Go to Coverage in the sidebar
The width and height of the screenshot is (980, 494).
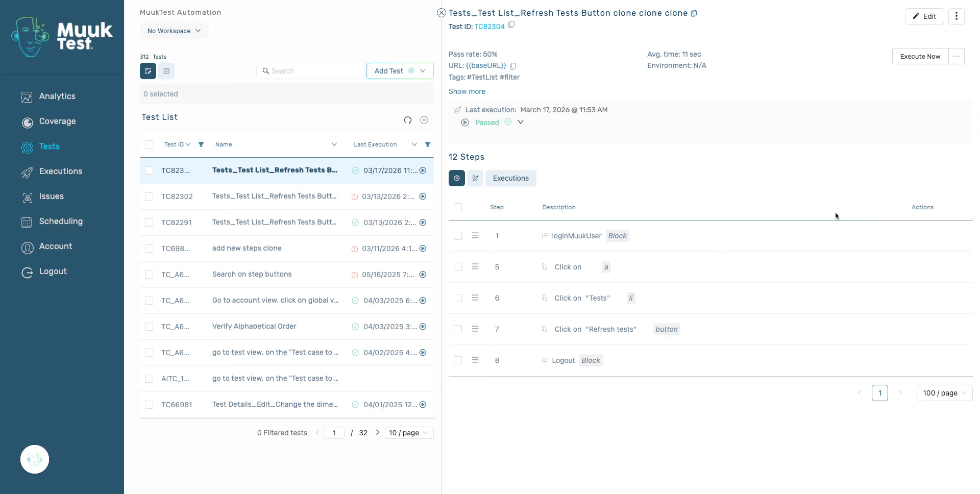coord(48,121)
